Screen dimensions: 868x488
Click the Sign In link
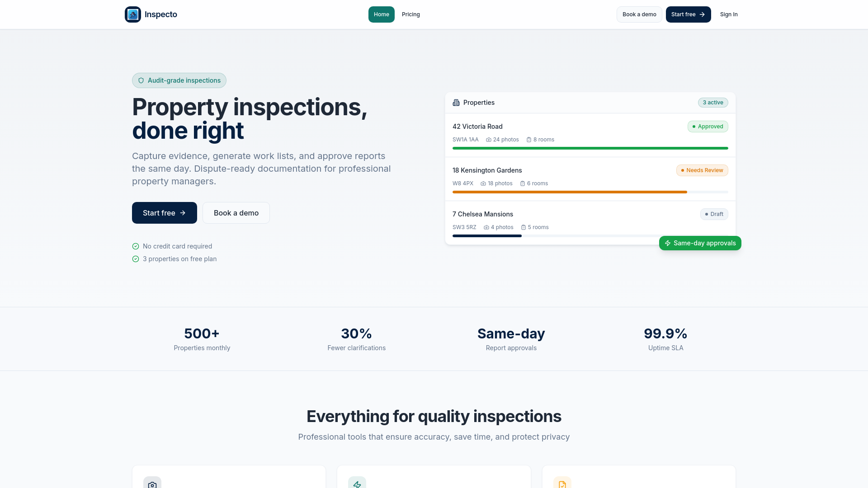[x=729, y=14]
